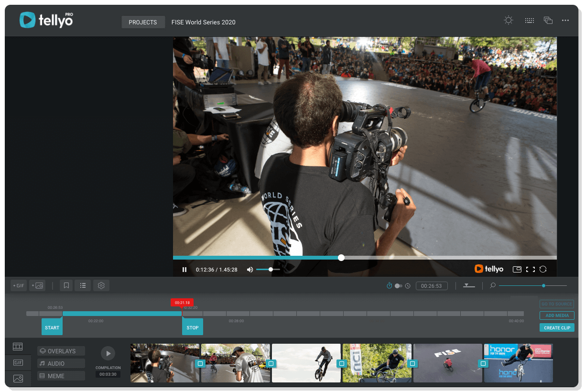The image size is (585, 392).
Task: Select the white t-shirt man clip thumbnail
Action: coord(236,363)
